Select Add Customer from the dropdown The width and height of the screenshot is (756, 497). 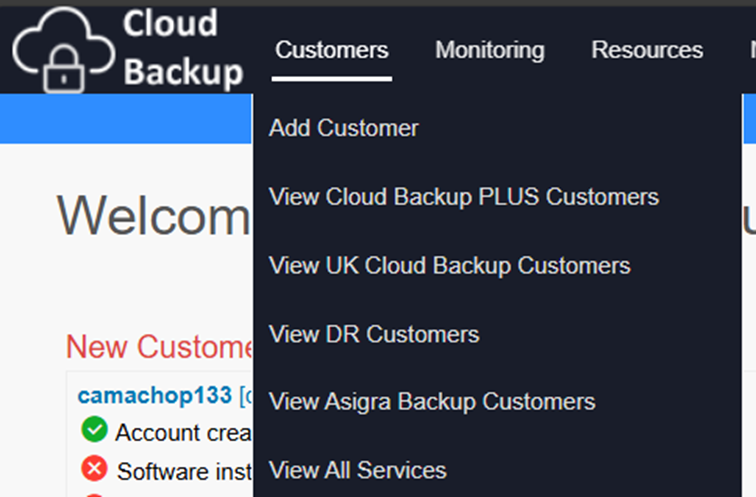click(x=344, y=128)
